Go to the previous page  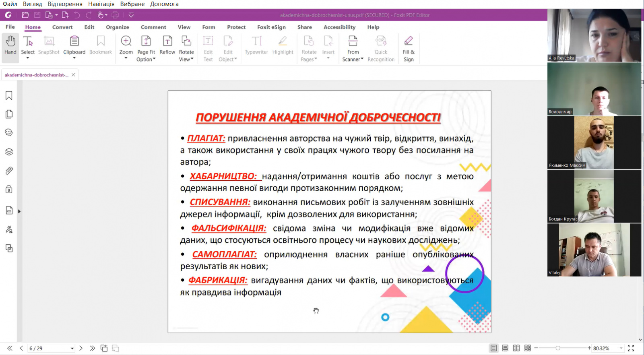pyautogui.click(x=21, y=348)
